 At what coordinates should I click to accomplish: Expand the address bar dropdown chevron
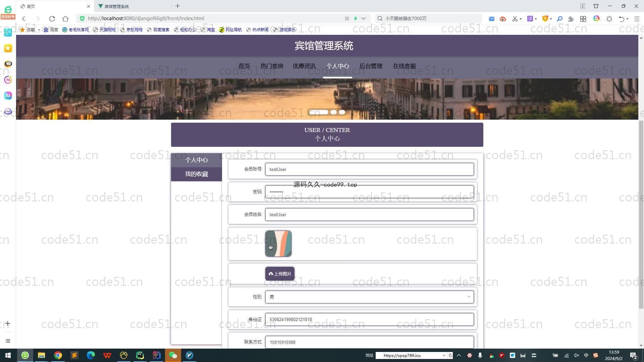[364, 18]
